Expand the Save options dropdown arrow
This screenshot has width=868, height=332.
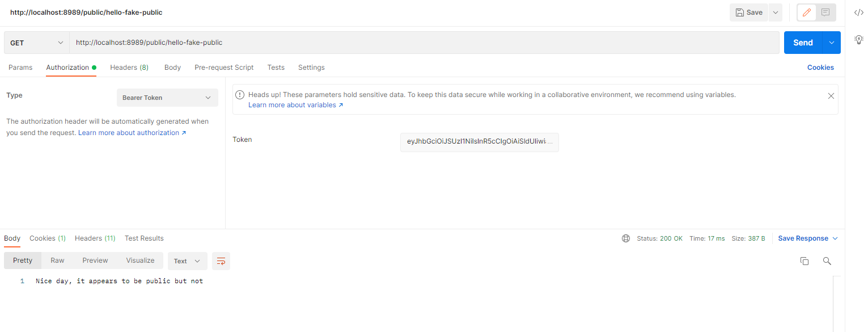(x=775, y=12)
